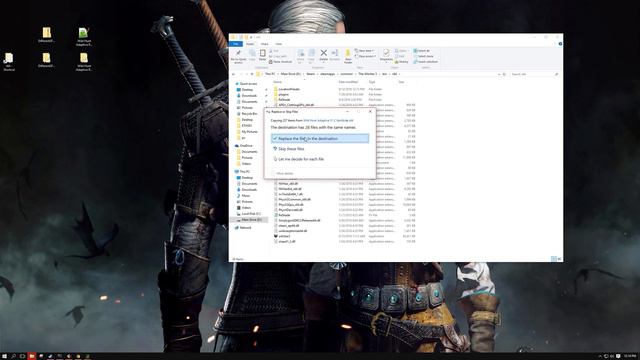Select Network in navigation pane
Viewport: 640px width, 360px height.
coord(243,228)
